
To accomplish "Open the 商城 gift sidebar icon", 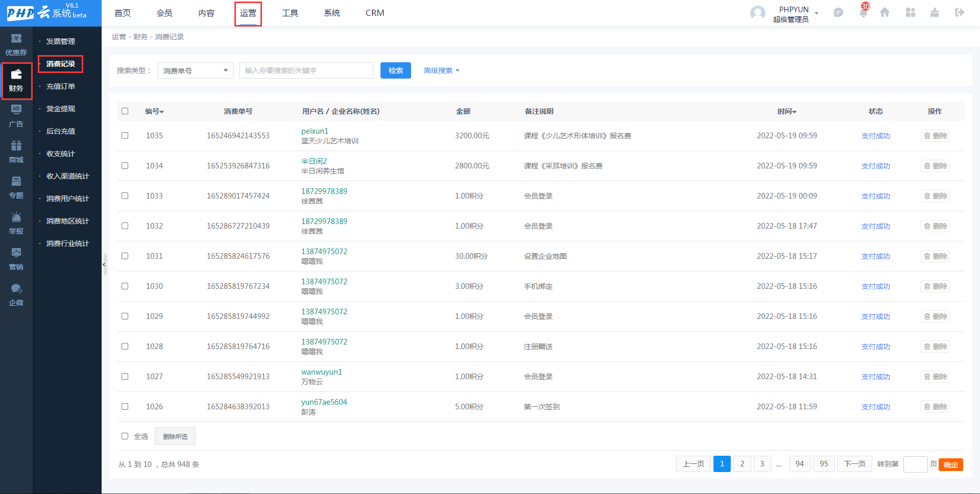I will coord(16,152).
